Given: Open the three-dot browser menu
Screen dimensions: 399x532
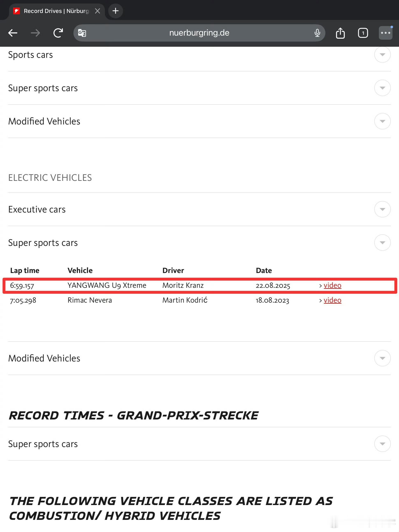Looking at the screenshot, I should click(x=386, y=33).
